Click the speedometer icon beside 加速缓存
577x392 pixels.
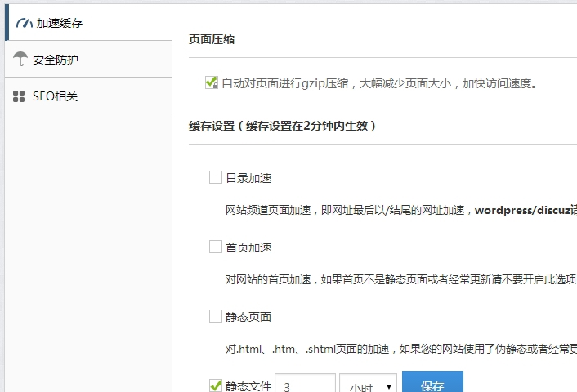click(x=25, y=23)
